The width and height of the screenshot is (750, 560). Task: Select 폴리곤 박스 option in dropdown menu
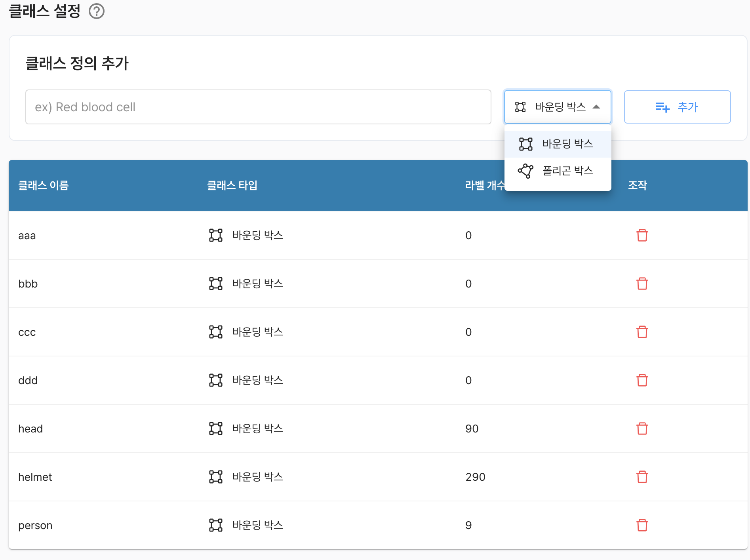tap(558, 171)
